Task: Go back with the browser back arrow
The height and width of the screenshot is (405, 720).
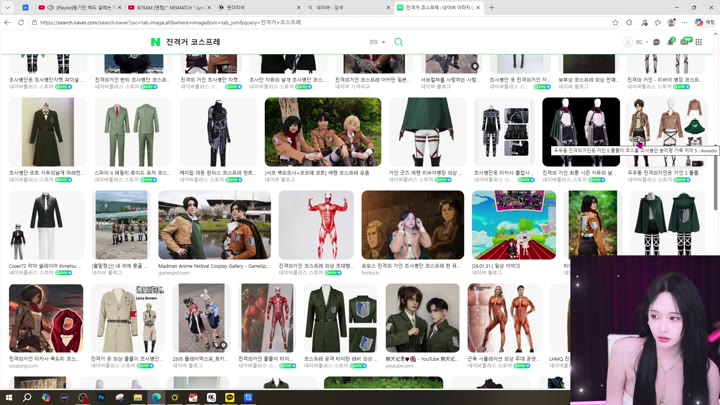Action: [7, 22]
